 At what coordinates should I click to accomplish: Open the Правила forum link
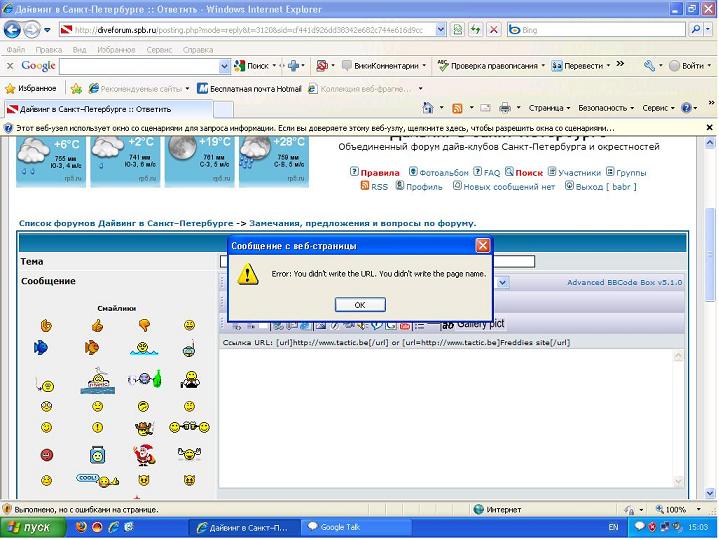click(379, 172)
